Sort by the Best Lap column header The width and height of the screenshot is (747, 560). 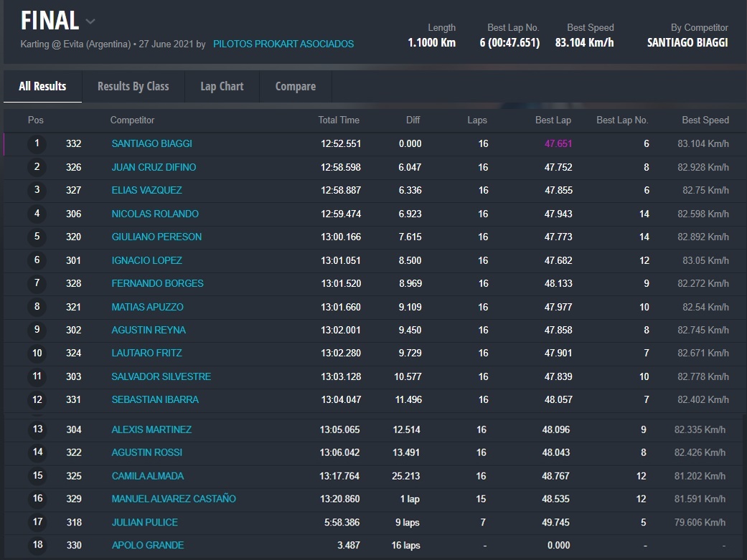(553, 120)
